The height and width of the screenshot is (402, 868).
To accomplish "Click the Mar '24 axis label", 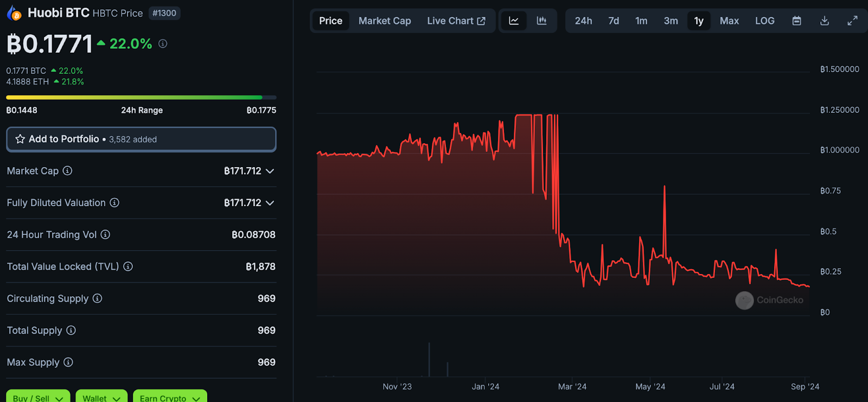I will 572,387.
